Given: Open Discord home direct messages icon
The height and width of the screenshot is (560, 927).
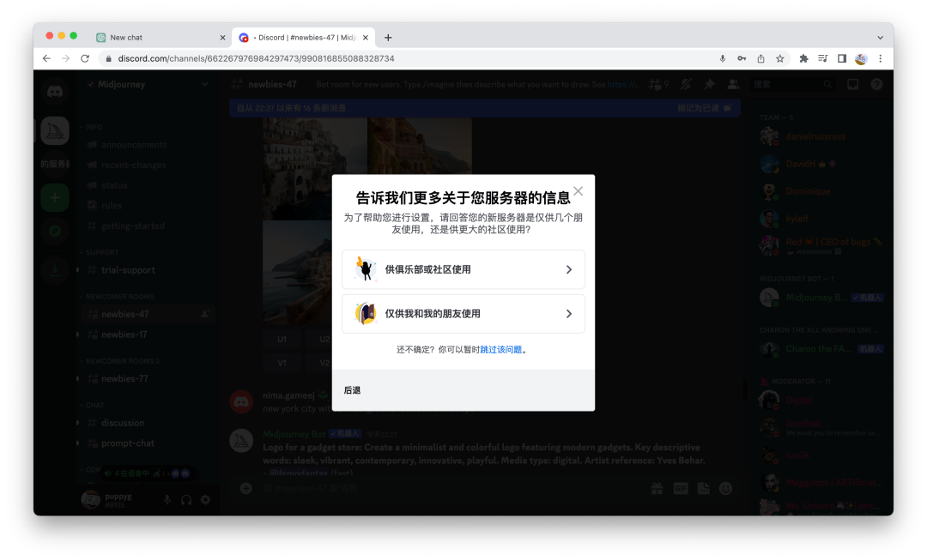Looking at the screenshot, I should pyautogui.click(x=55, y=91).
